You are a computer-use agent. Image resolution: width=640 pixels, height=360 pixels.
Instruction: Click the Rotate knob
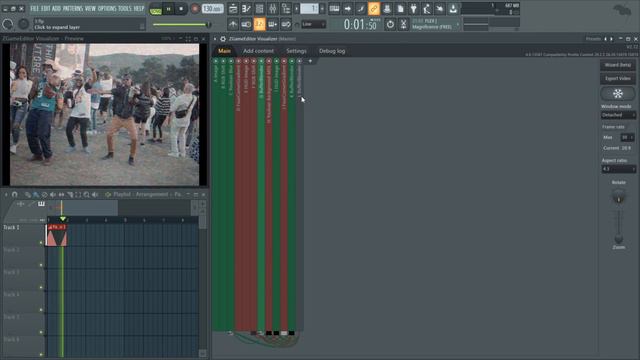pos(619,198)
